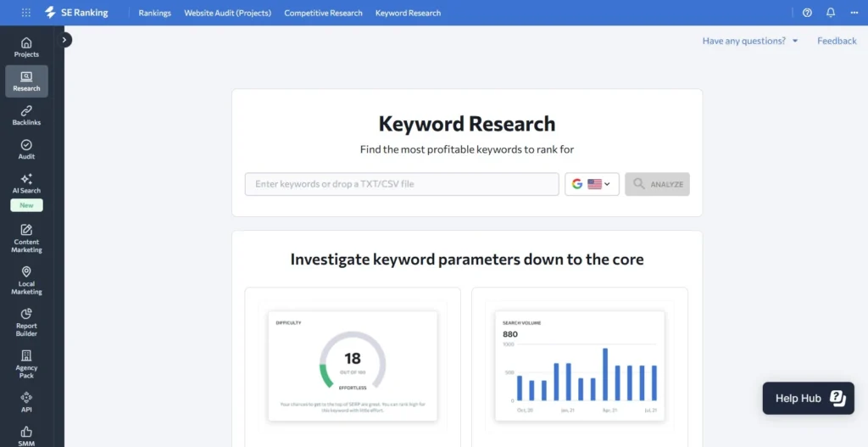Focus the keyword entry field
Image resolution: width=868 pixels, height=447 pixels.
tap(402, 184)
